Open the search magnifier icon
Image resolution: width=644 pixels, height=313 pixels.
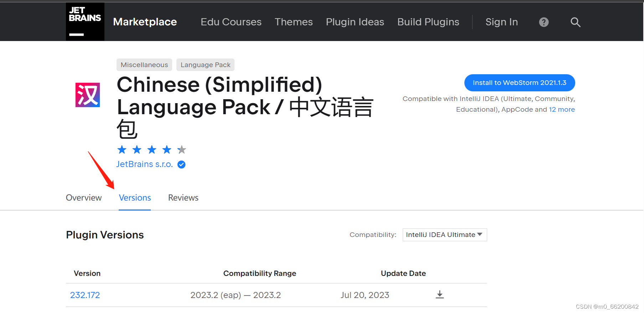point(575,22)
